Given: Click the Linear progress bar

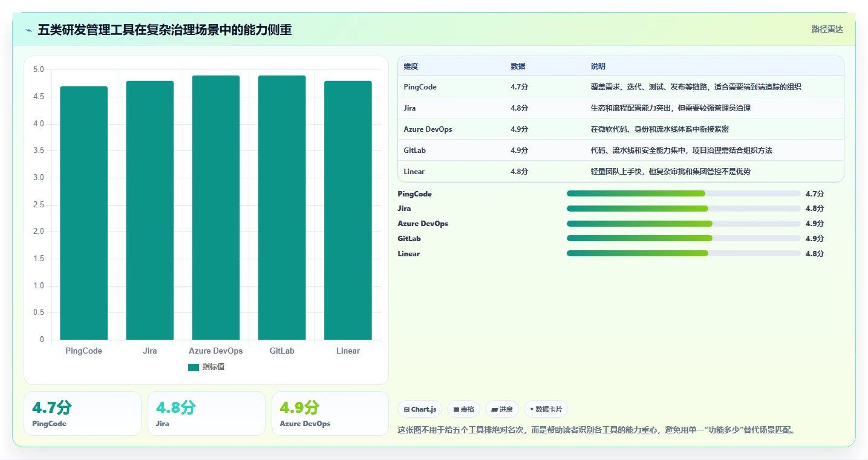Looking at the screenshot, I should point(684,253).
